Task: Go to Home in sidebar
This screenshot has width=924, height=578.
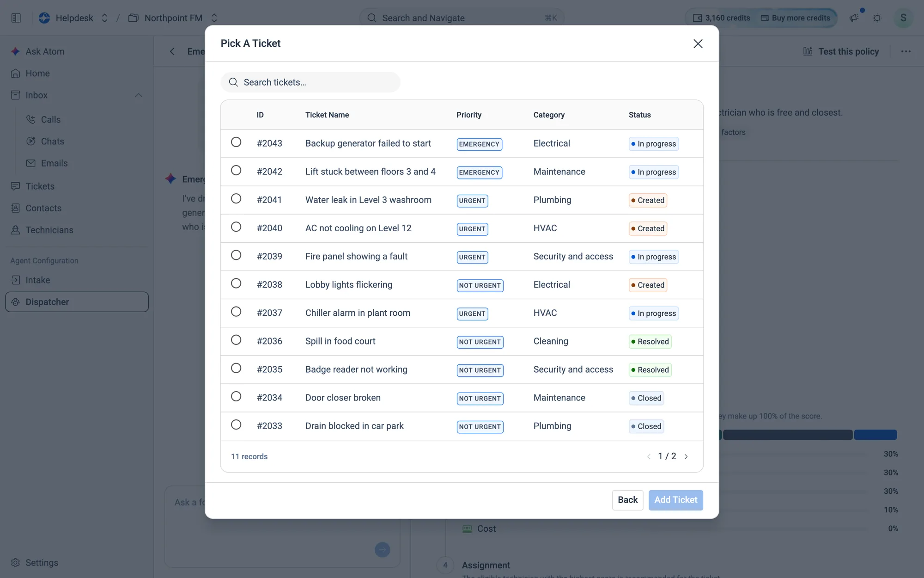Action: 37,73
